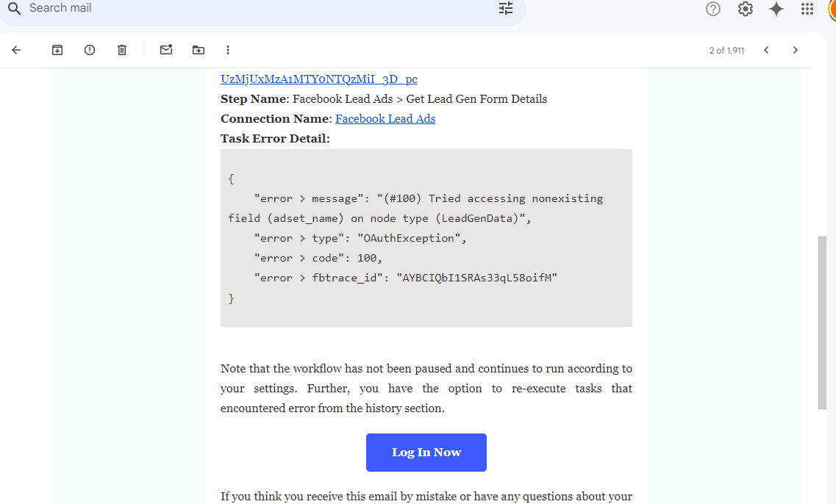The image size is (836, 504).
Task: Open Gmail settings gear
Action: pyautogui.click(x=745, y=9)
